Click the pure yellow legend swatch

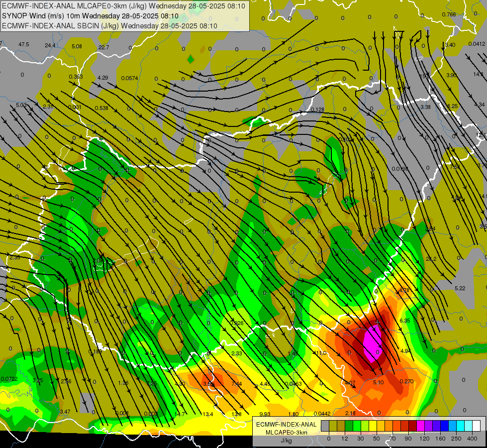coord(373,426)
